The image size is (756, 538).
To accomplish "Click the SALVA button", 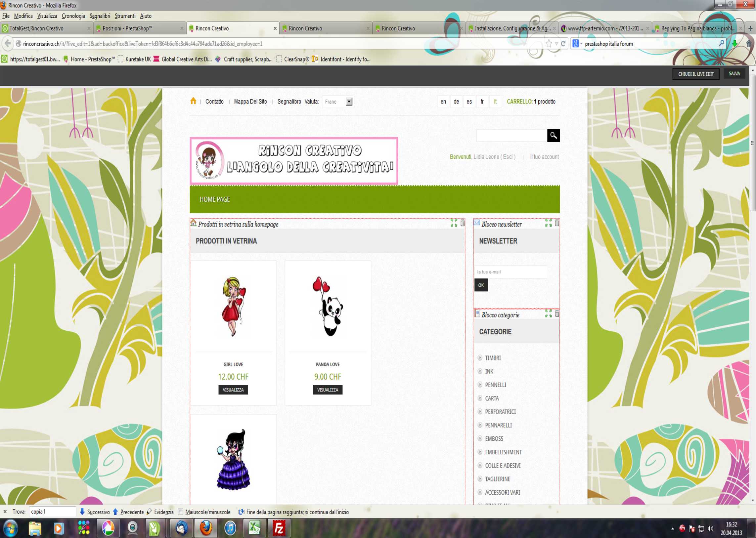I will 734,73.
